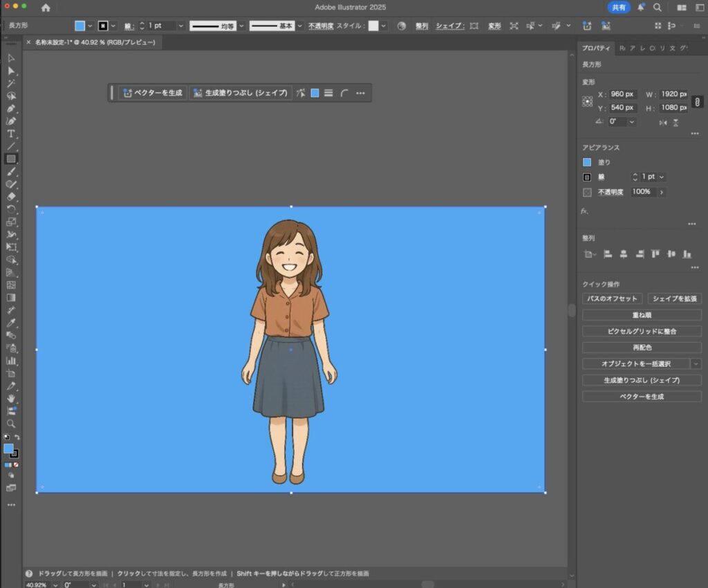This screenshot has width=708, height=588.
Task: Open the 不透明度 panel in control bar
Action: 321,26
